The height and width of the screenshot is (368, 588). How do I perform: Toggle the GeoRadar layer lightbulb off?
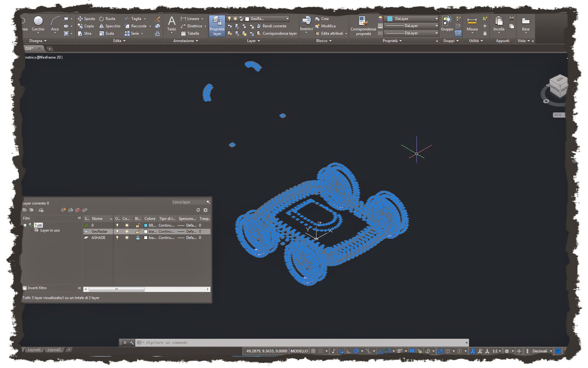point(117,231)
